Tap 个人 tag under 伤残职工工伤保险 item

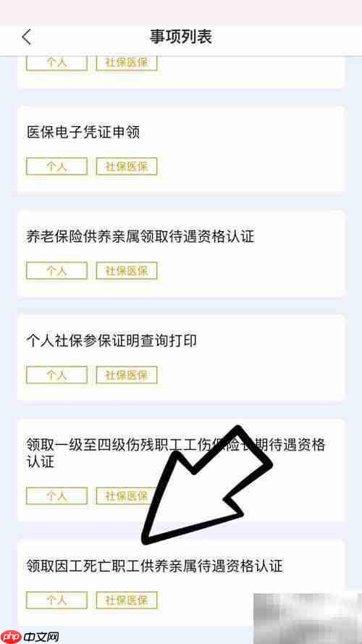pos(56,495)
